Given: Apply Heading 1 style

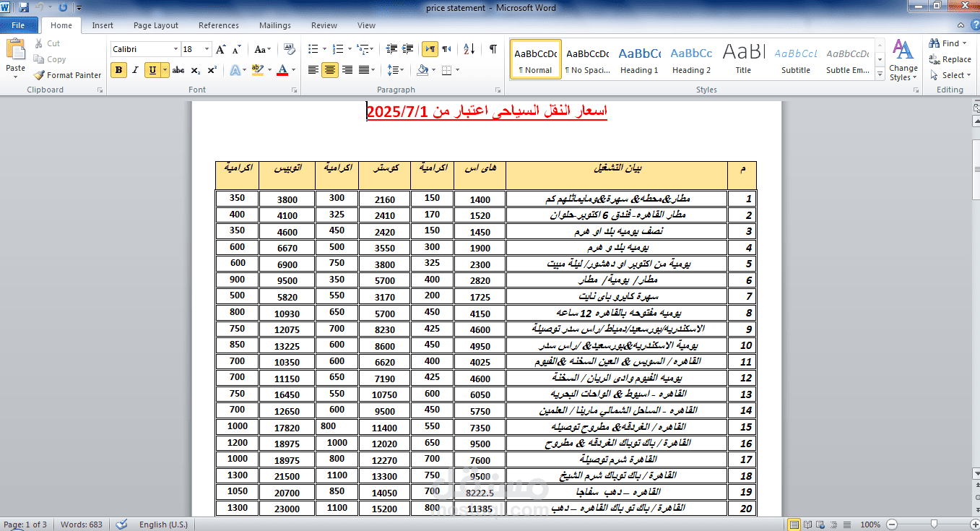Looking at the screenshot, I should 639,60.
